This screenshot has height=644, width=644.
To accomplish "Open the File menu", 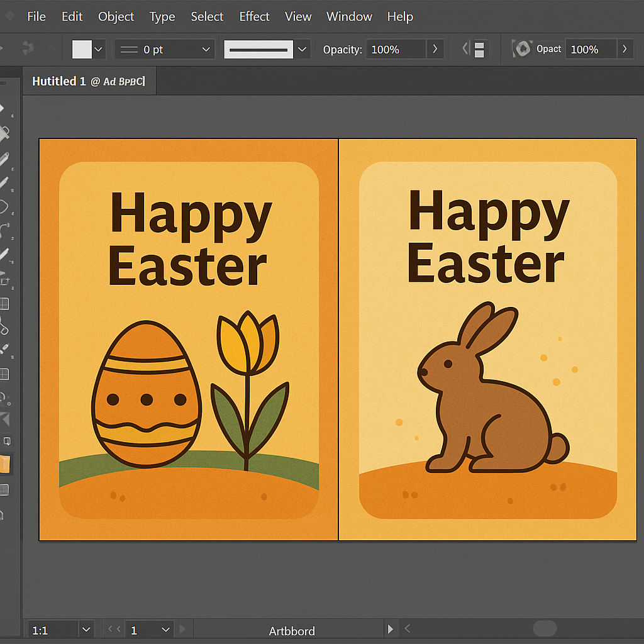I will click(x=36, y=16).
